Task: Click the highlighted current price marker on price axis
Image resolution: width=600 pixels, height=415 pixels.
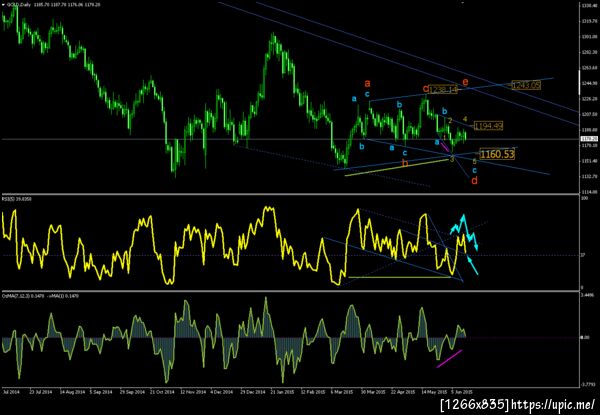Action: tap(589, 139)
